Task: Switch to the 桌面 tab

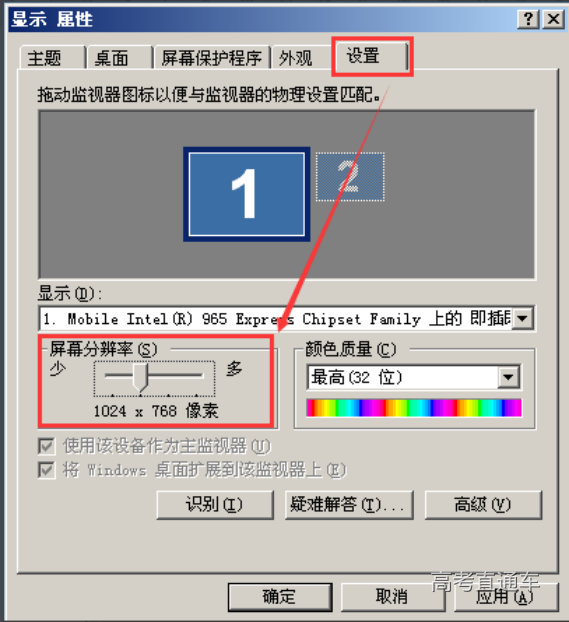Action: [x=120, y=58]
